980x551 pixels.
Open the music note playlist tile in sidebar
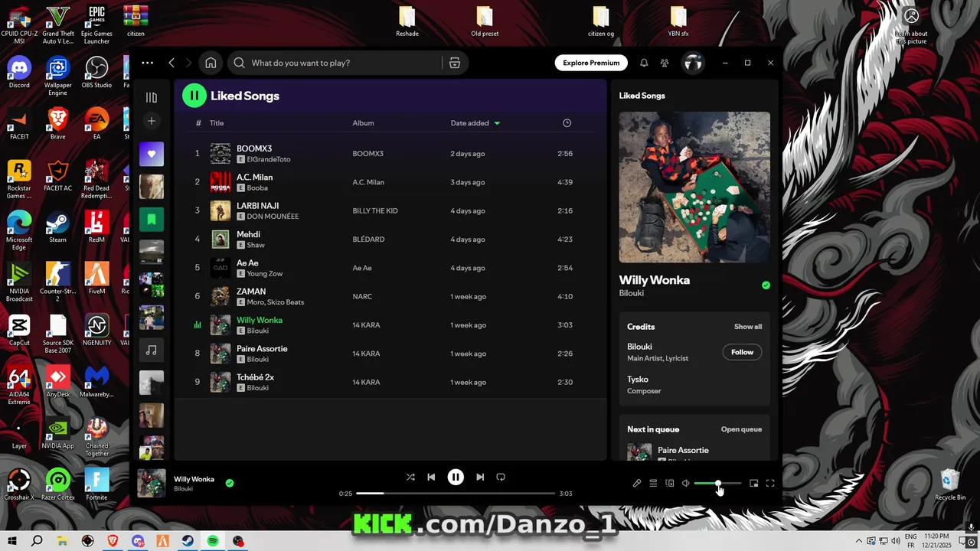[x=152, y=350]
